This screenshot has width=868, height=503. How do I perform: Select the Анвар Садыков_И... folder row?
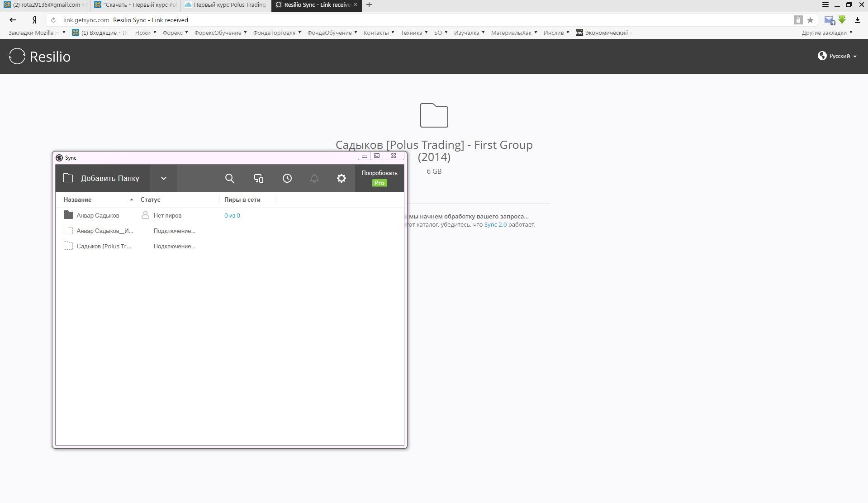tap(229, 231)
